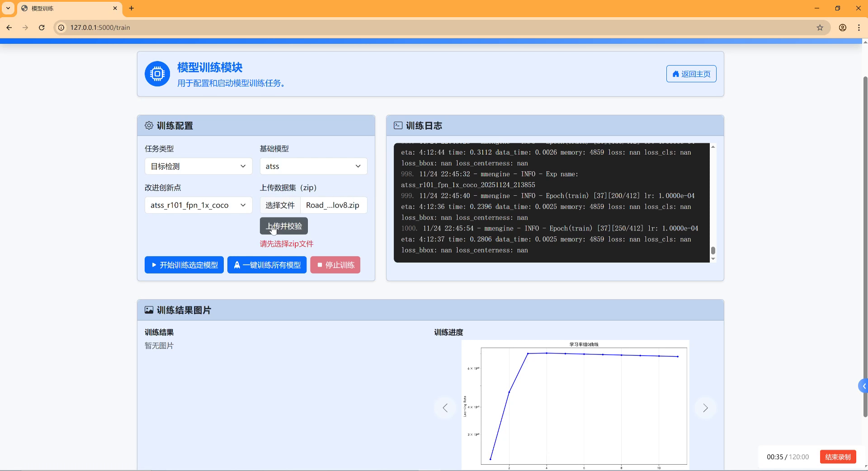The width and height of the screenshot is (868, 471).
Task: Click the log scrollbar up arrow
Action: click(x=713, y=147)
